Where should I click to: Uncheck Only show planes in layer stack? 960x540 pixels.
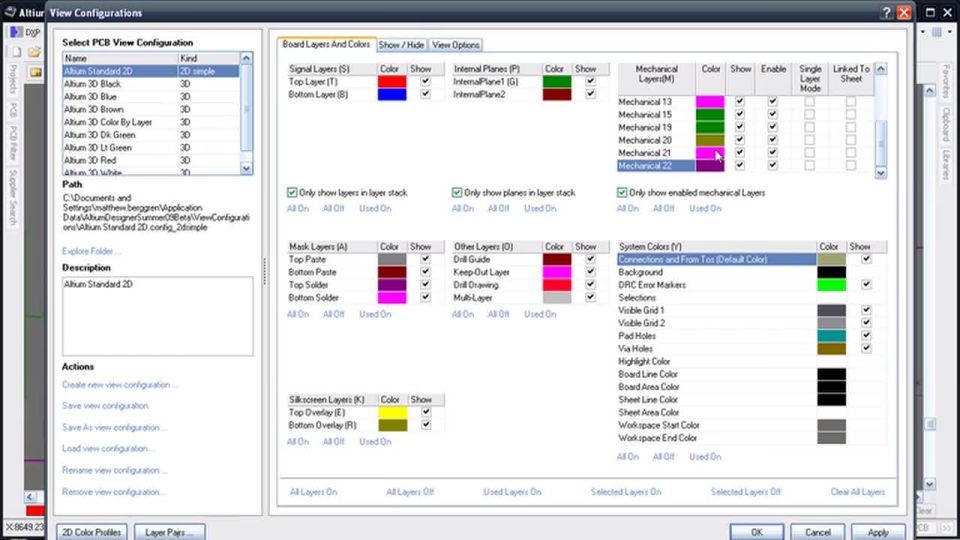(457, 192)
